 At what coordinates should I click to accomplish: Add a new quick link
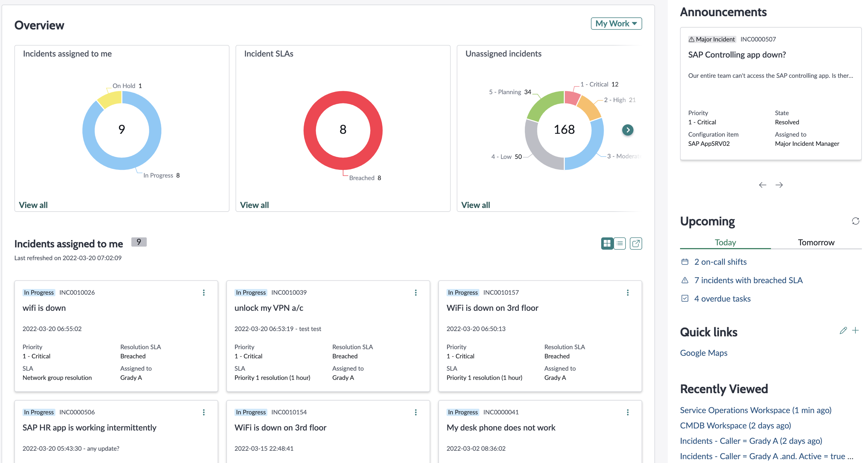pyautogui.click(x=856, y=330)
